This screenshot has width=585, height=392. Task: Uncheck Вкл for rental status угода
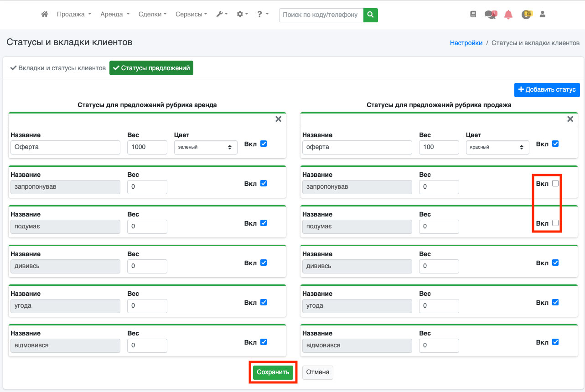coord(263,302)
